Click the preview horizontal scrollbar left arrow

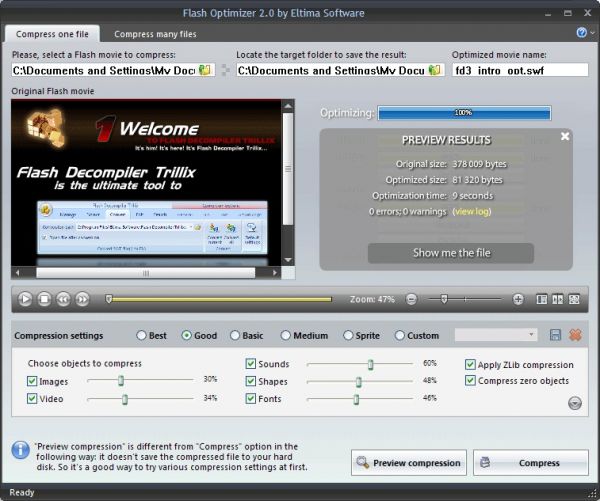click(18, 273)
